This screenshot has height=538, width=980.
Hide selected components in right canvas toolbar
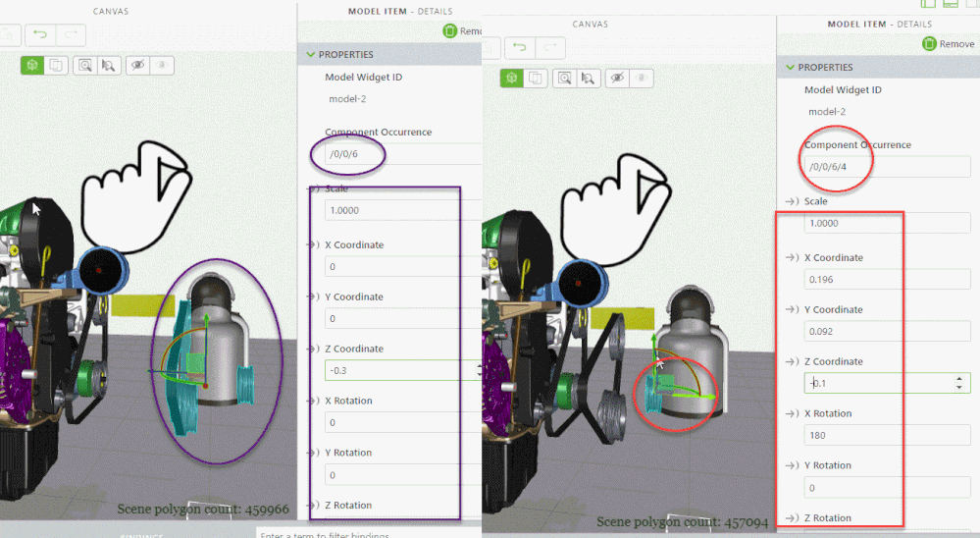617,78
